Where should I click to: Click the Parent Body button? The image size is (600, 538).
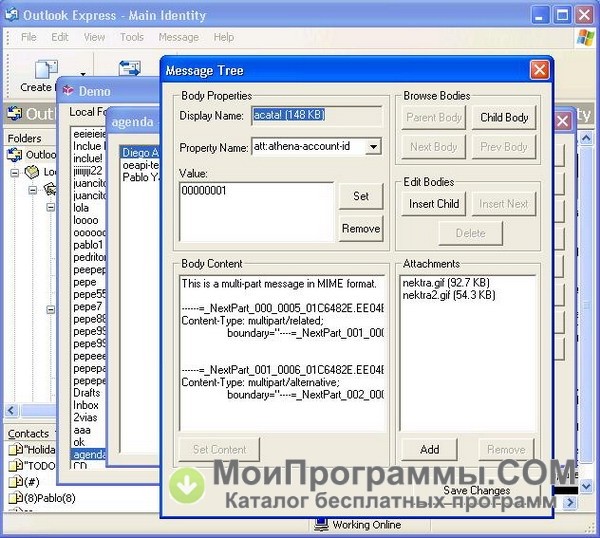coord(434,117)
